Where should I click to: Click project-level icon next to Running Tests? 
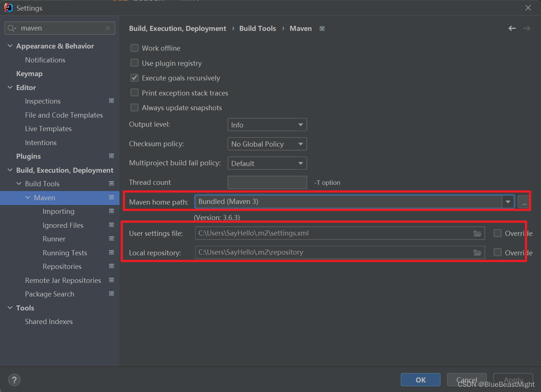click(112, 252)
